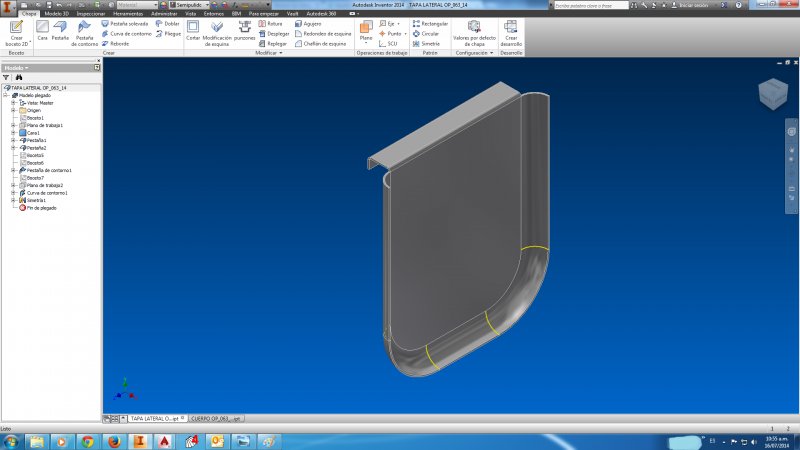Click the Simetría mirror pattern tool
The image size is (800, 450).
coord(426,44)
